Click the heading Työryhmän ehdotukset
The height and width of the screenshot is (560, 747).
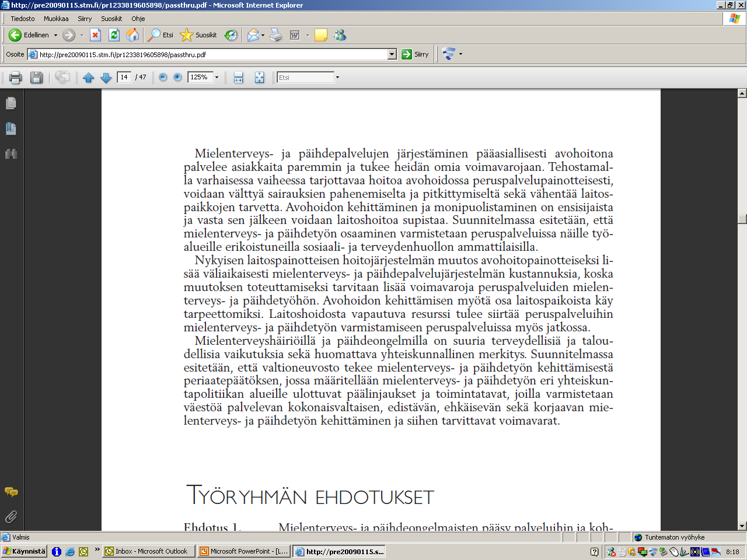point(310,495)
